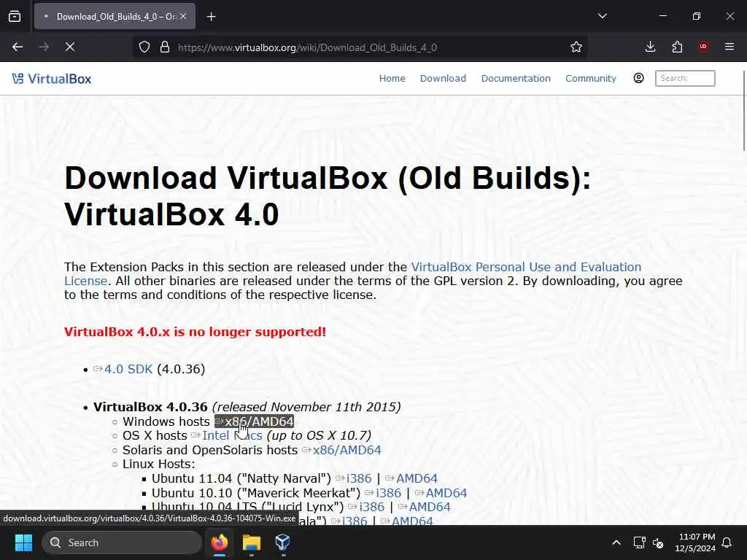Viewport: 747px width, 560px height.
Task: Click the muted volume tray icon
Action: click(x=658, y=542)
